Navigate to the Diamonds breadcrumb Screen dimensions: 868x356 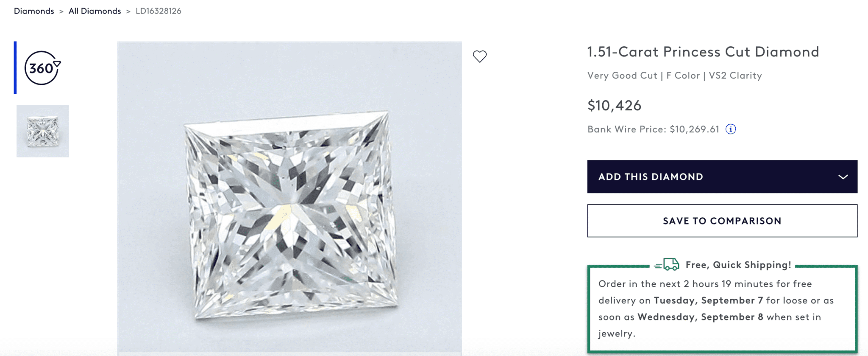33,11
